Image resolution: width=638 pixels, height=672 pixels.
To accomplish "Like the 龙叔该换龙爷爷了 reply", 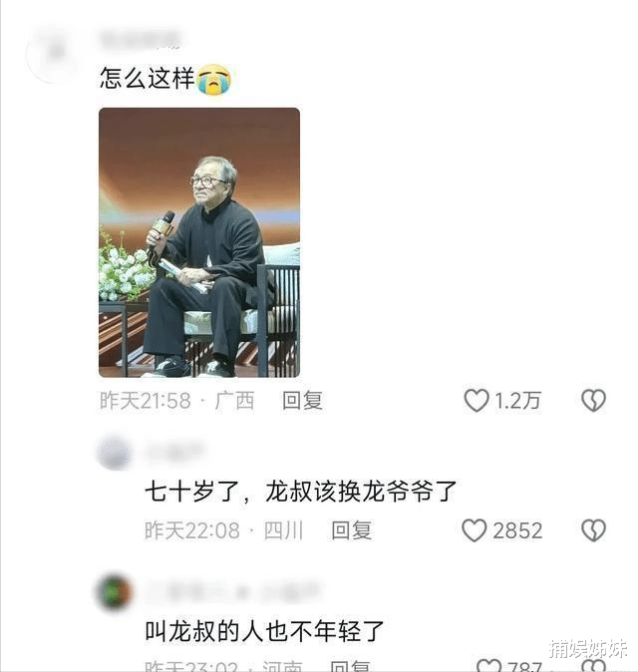I will tap(475, 530).
